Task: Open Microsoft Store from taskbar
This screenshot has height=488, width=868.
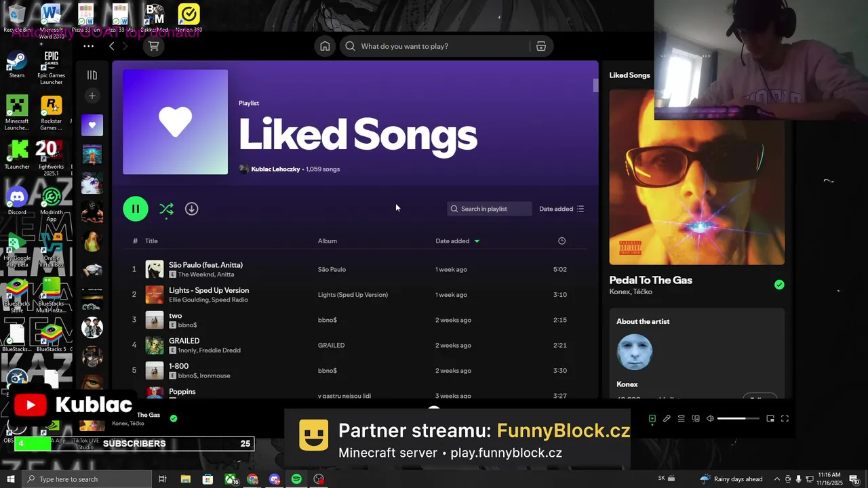Action: click(x=208, y=479)
